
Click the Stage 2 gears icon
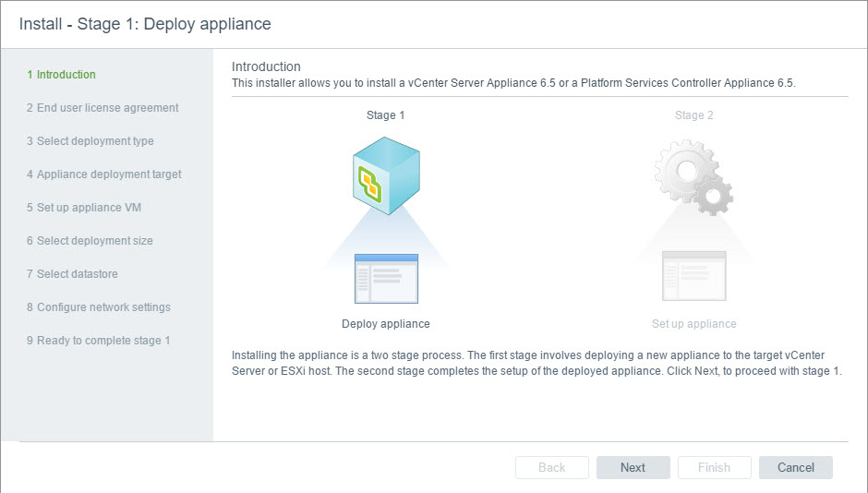(x=693, y=177)
